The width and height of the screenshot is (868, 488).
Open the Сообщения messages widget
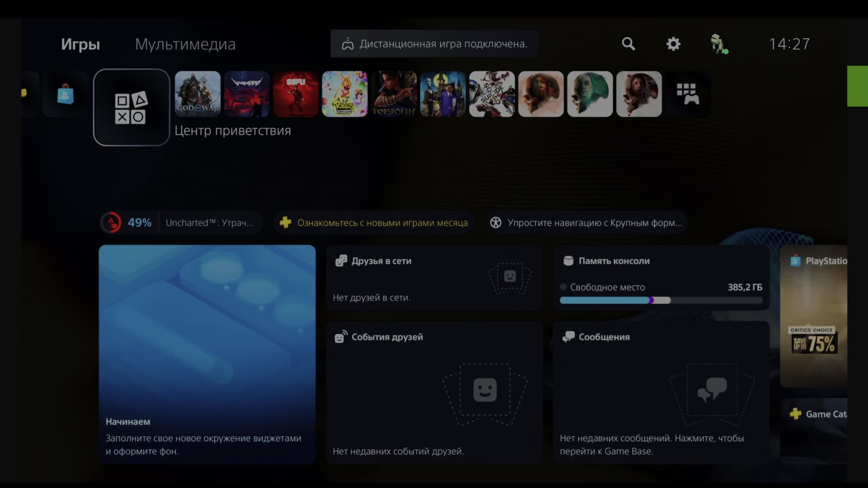(x=661, y=392)
